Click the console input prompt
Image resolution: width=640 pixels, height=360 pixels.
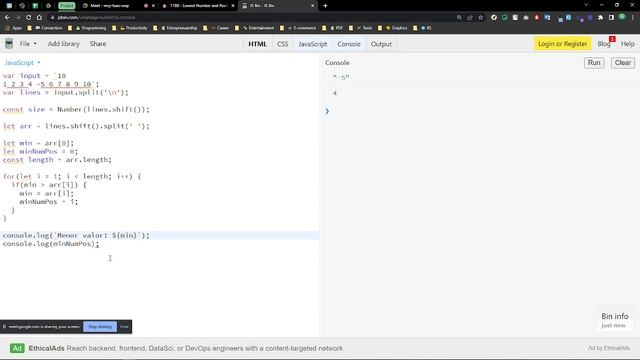(x=327, y=111)
